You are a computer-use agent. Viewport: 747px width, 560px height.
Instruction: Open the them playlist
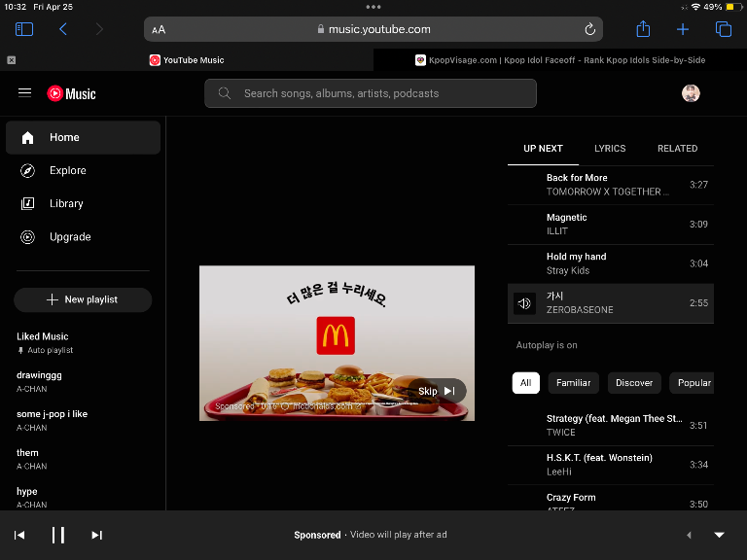coord(83,459)
